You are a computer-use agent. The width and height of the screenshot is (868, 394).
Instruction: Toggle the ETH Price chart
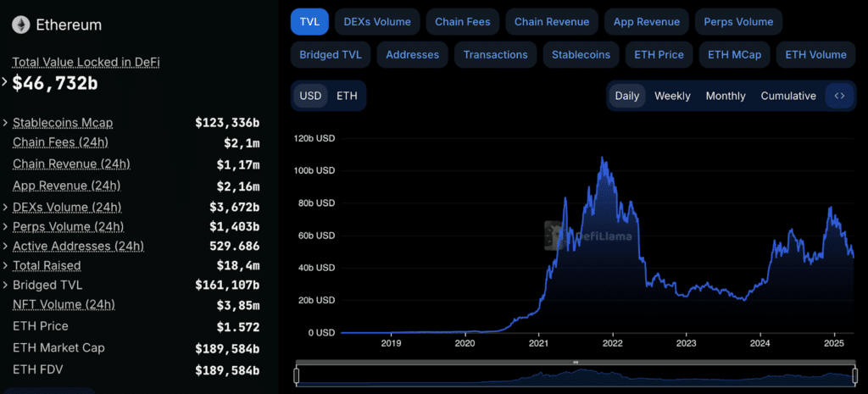[x=659, y=55]
